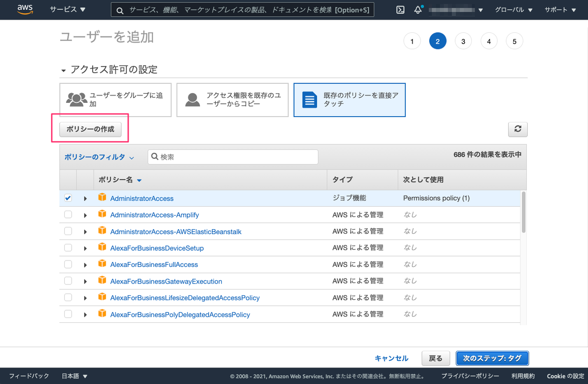
Task: Expand the AdministratorAccess row details
Action: click(85, 198)
